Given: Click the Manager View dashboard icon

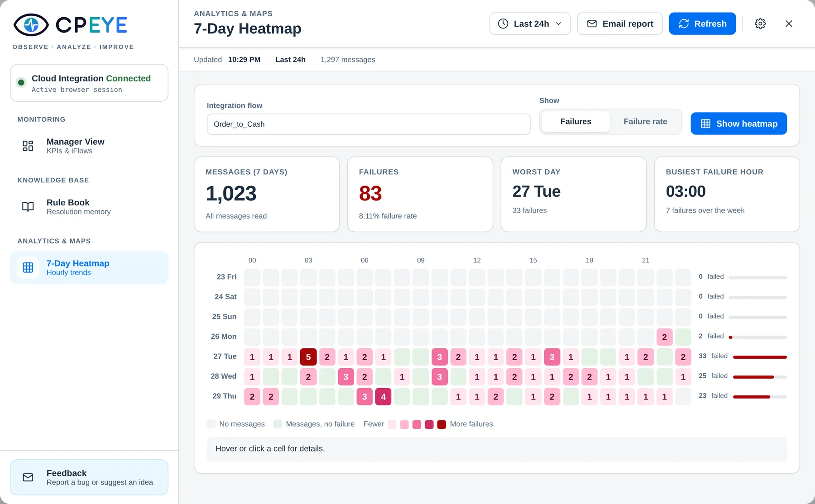Looking at the screenshot, I should coord(28,146).
